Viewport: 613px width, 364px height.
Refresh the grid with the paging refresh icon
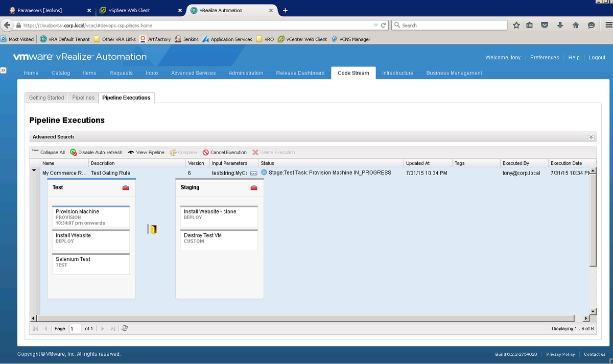coord(125,328)
